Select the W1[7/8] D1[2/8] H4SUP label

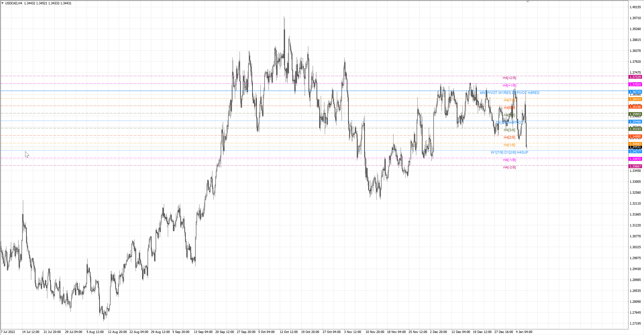tap(509, 152)
